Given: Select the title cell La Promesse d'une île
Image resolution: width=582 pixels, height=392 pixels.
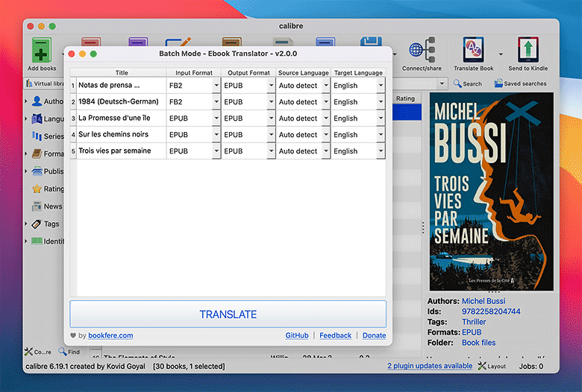Looking at the screenshot, I should coord(122,118).
